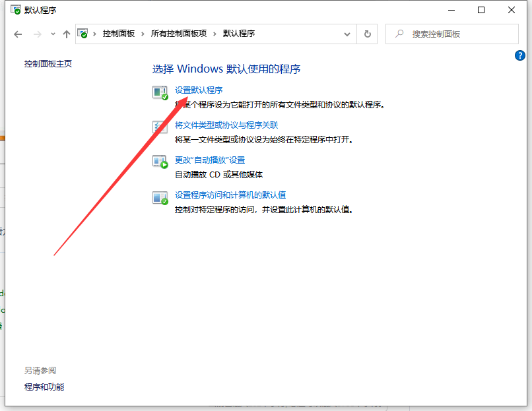Click the Control Panel icon in the address bar
Screen dimensions: 532x411
83,34
